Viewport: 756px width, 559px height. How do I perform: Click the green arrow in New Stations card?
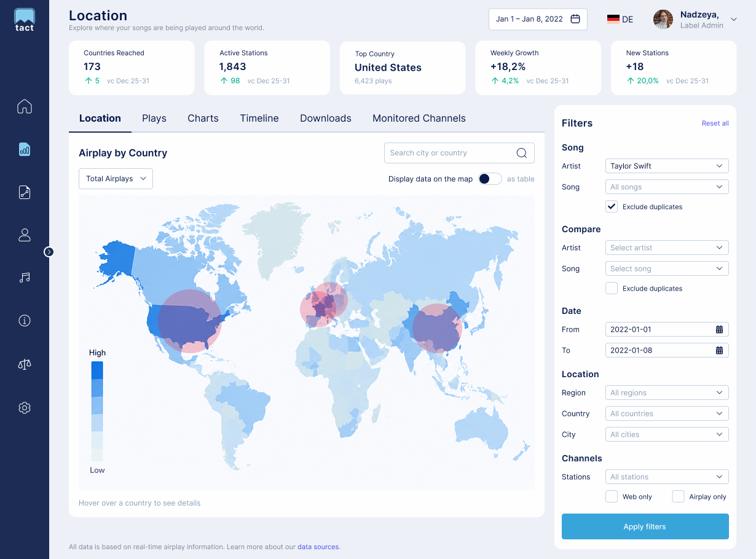click(x=630, y=80)
